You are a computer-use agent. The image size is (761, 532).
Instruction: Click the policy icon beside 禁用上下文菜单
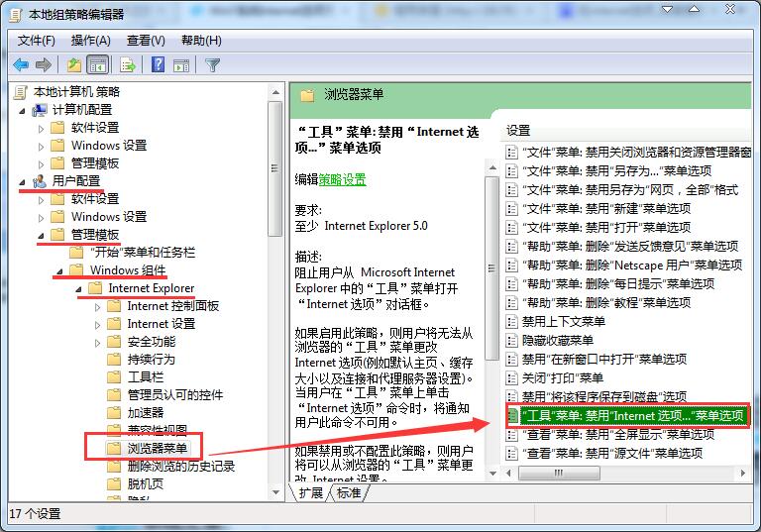[511, 321]
